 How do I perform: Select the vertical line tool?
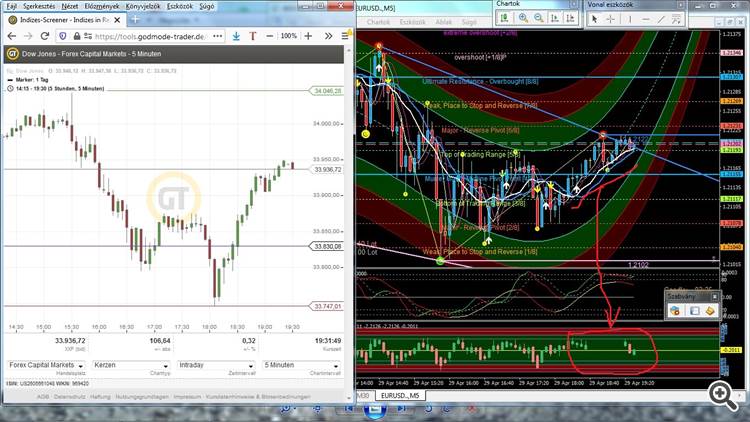pos(630,19)
